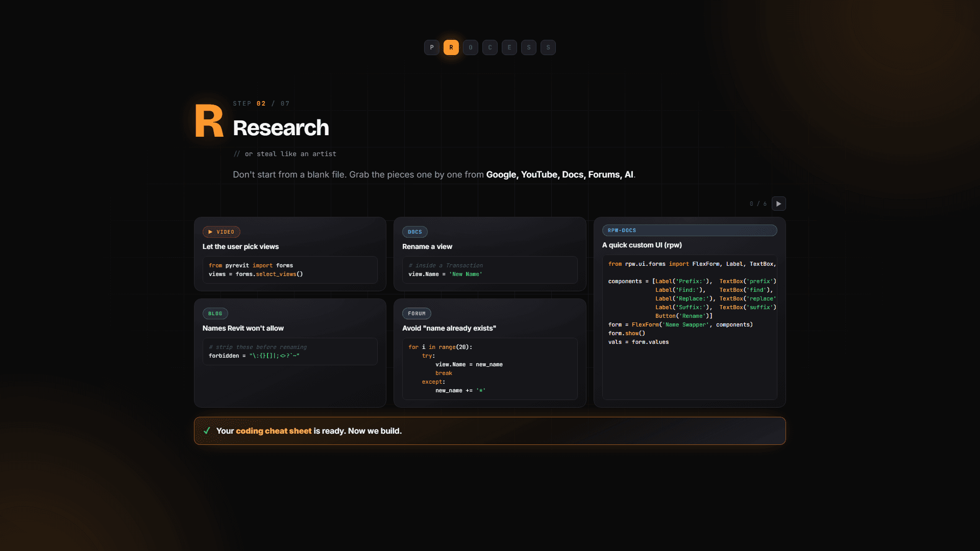Switch to the E step tile
980x551 pixels.
[509, 47]
